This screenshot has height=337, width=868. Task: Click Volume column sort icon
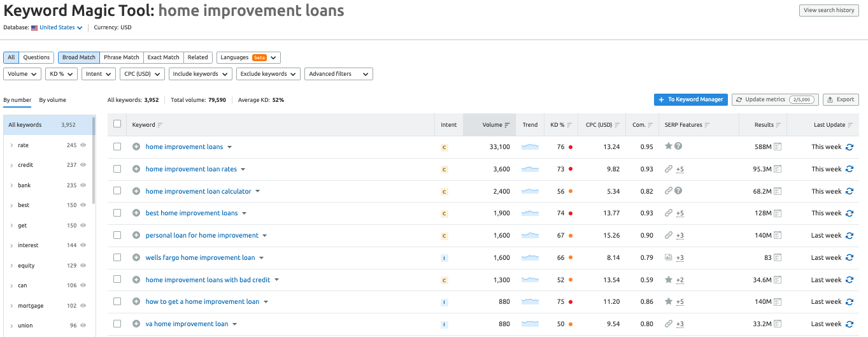tap(507, 125)
